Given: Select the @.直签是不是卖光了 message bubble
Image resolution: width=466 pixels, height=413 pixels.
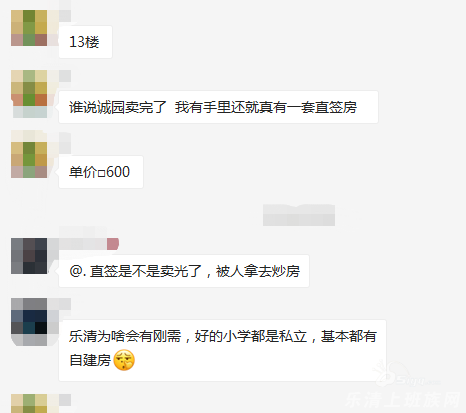Looking at the screenshot, I should coord(184,271).
